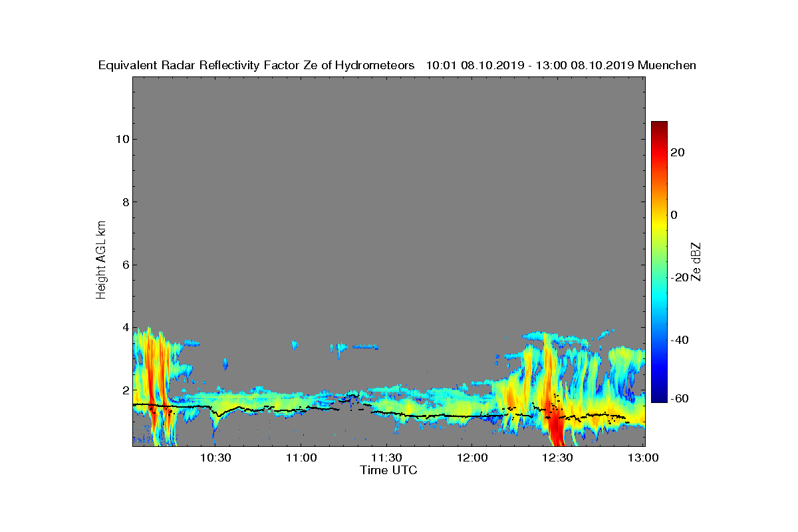Image resolution: width=798 pixels, height=532 pixels.
Task: Click the '12:00' time tick label
Action: click(473, 458)
